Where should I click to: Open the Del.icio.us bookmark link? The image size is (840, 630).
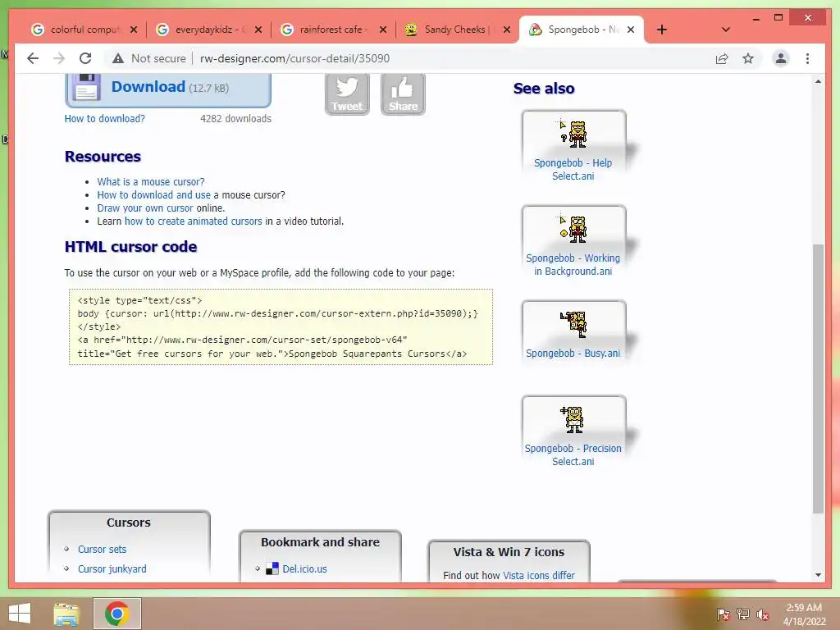304,569
